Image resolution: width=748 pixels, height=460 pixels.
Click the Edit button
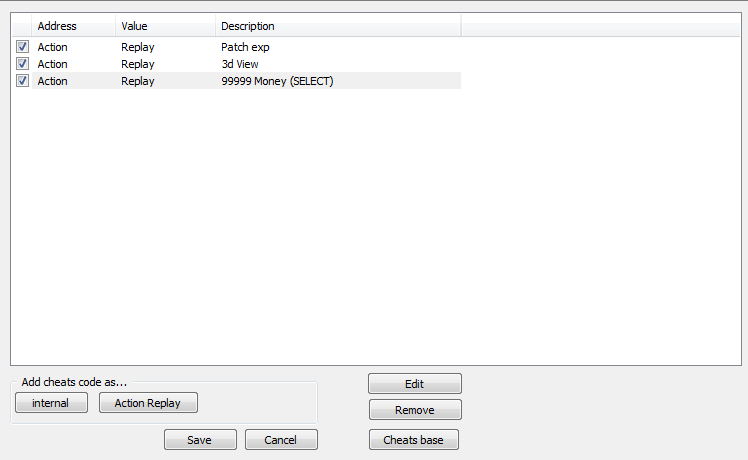(x=415, y=384)
